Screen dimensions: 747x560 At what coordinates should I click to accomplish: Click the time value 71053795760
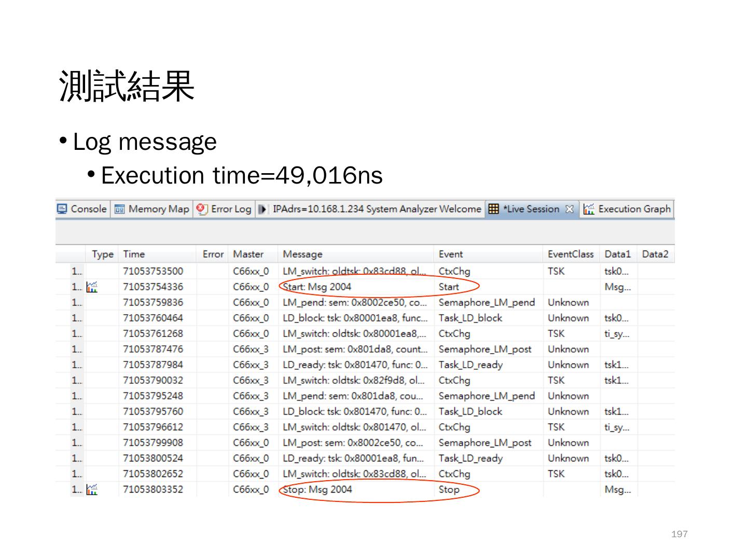tap(153, 411)
